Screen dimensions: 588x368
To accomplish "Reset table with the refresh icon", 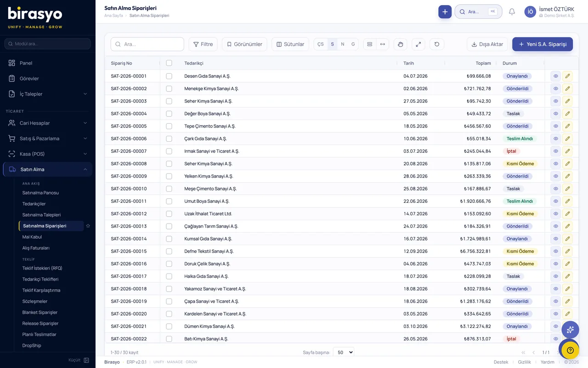I will [437, 44].
